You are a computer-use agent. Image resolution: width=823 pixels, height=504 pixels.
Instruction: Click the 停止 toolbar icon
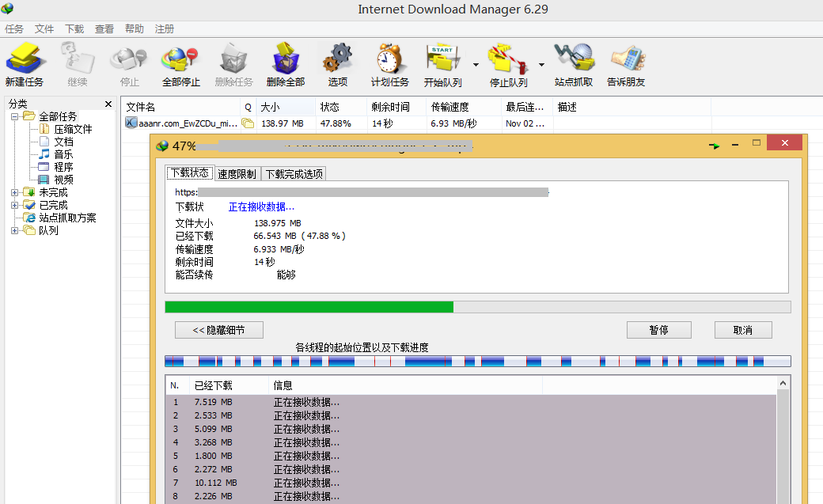point(128,59)
